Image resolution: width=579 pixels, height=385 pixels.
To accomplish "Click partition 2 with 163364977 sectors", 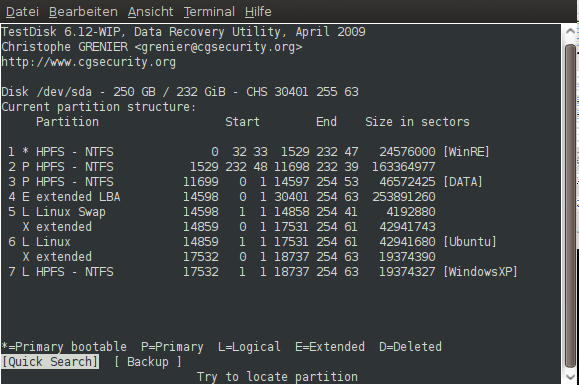I will [x=222, y=167].
